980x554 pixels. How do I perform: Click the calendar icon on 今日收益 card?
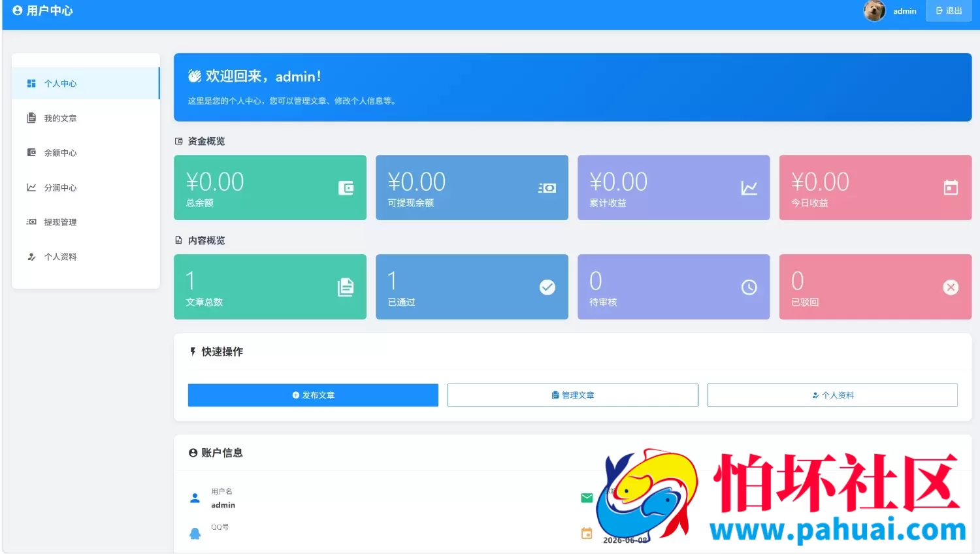[x=951, y=188]
